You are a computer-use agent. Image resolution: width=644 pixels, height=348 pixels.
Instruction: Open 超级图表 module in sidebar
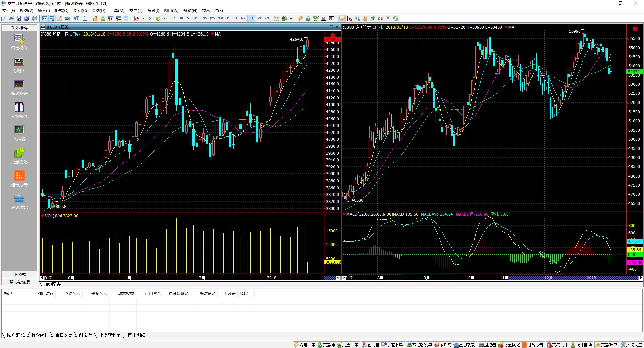pyautogui.click(x=19, y=88)
